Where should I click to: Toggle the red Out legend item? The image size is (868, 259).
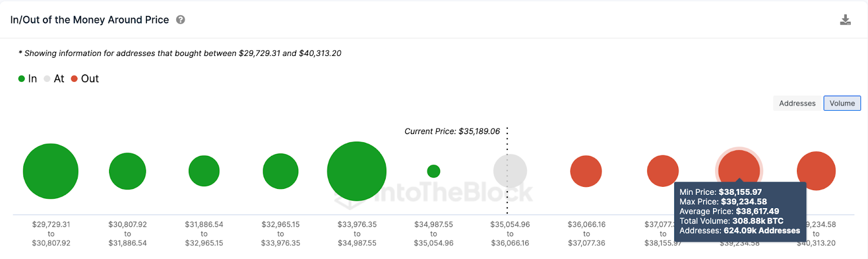[85, 79]
